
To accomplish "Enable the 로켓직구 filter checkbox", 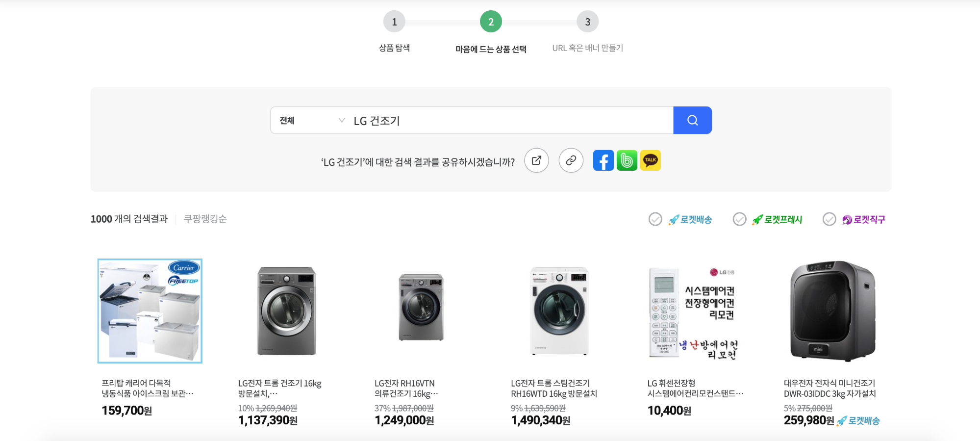I will tap(829, 219).
